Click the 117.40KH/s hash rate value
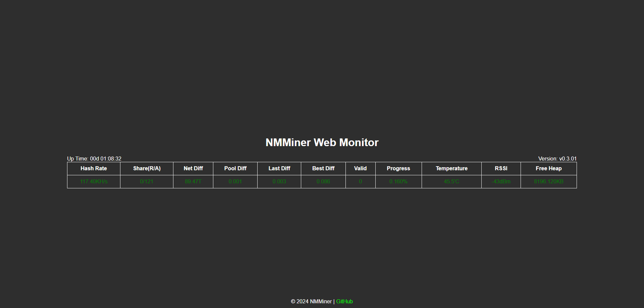This screenshot has height=308, width=644. [94, 181]
